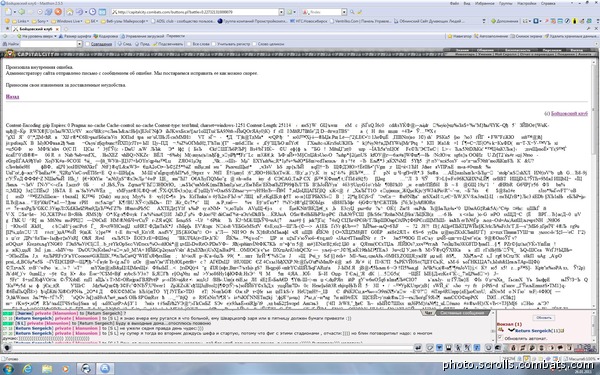Open the Internet Explorer taskbar icon
The height and width of the screenshot is (375, 600).
pyautogui.click(x=28, y=368)
